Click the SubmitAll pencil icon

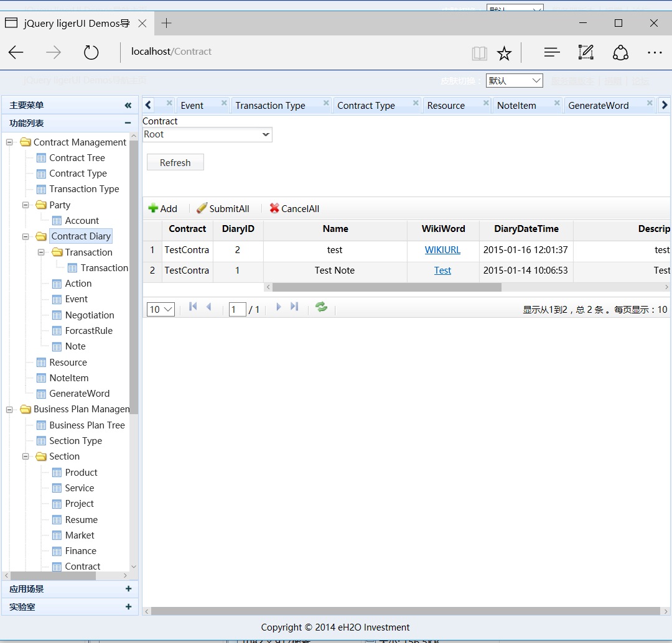tap(202, 208)
